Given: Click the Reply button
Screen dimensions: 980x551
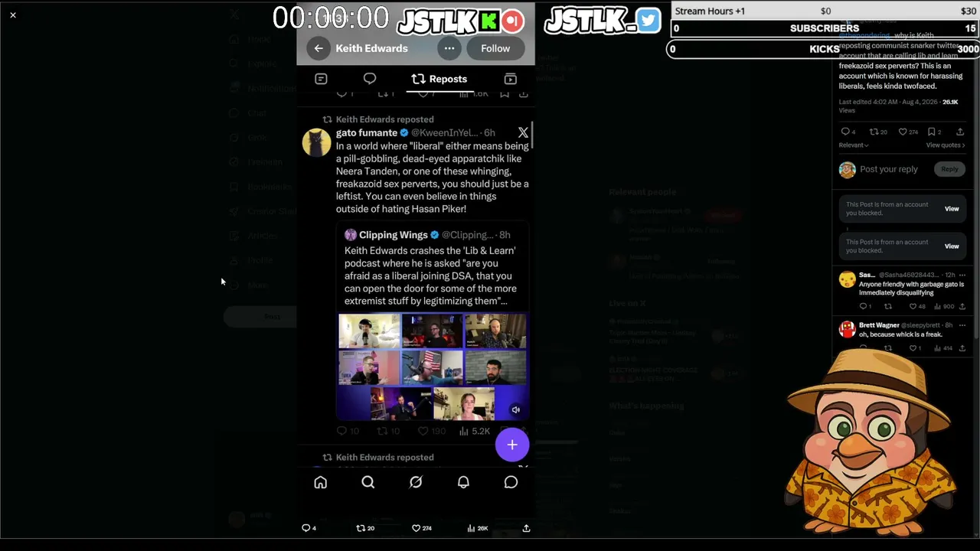Looking at the screenshot, I should (949, 169).
